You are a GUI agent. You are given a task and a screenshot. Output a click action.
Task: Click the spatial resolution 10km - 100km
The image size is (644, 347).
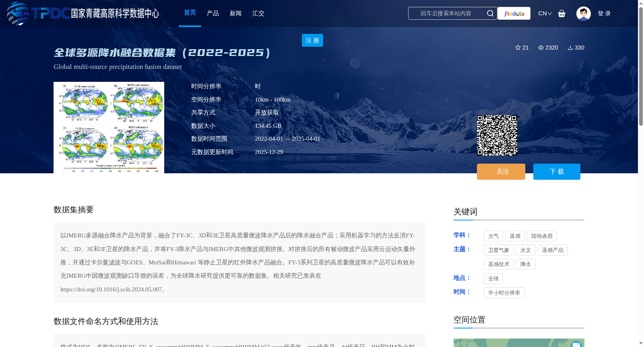272,100
